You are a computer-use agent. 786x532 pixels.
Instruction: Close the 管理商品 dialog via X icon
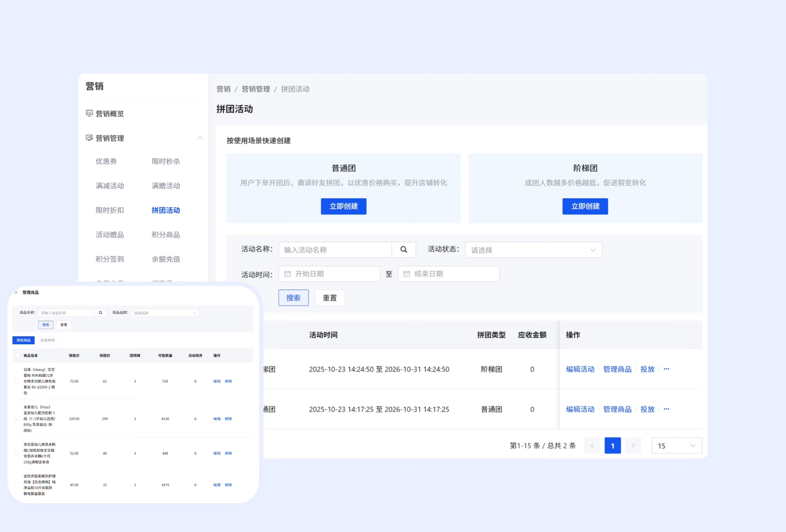pos(16,292)
